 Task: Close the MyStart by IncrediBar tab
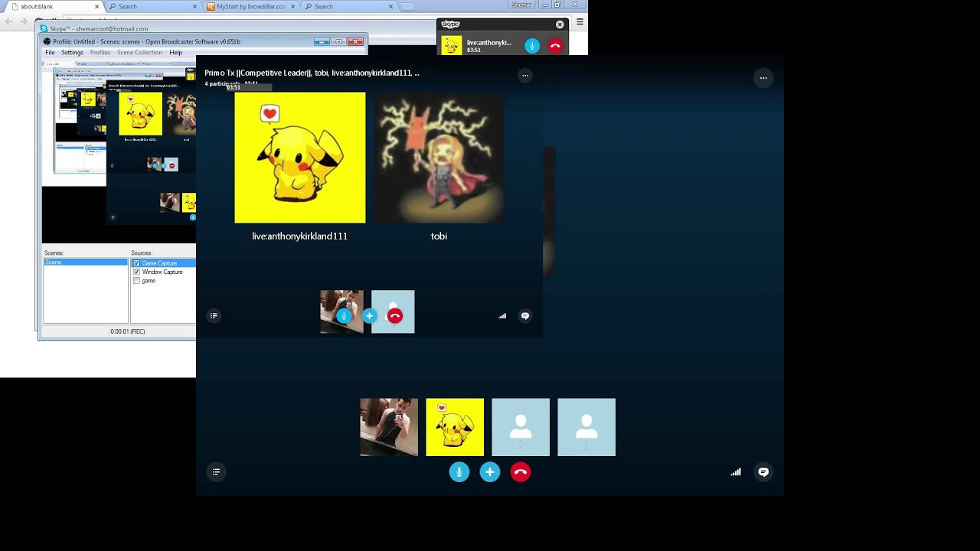(292, 6)
